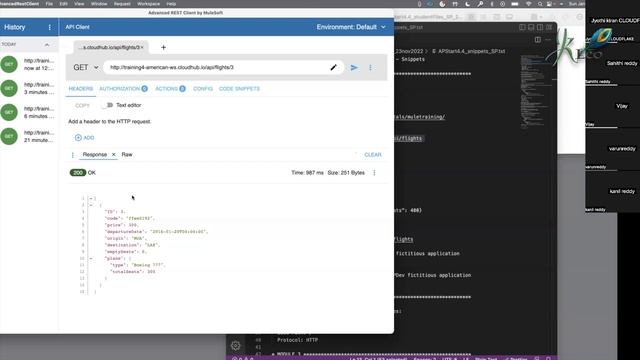The height and width of the screenshot is (360, 640).
Task: Open the Window menu in the menu bar
Action: coord(99,4)
